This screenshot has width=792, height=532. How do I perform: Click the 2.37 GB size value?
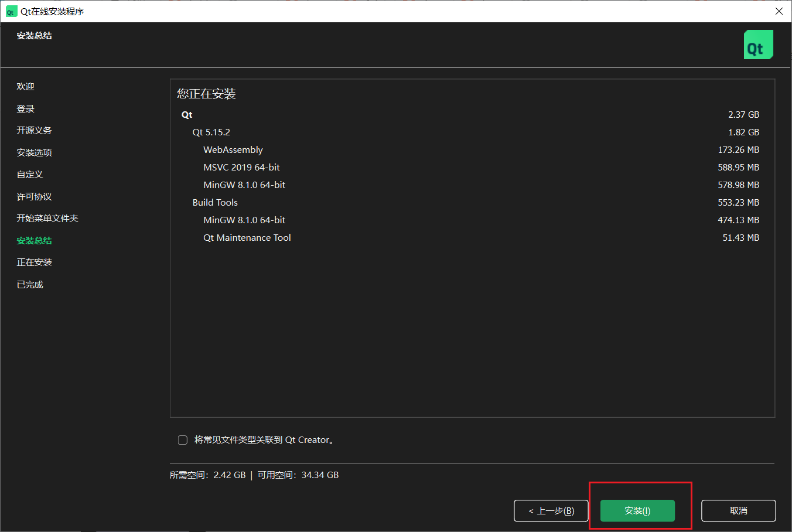click(743, 115)
